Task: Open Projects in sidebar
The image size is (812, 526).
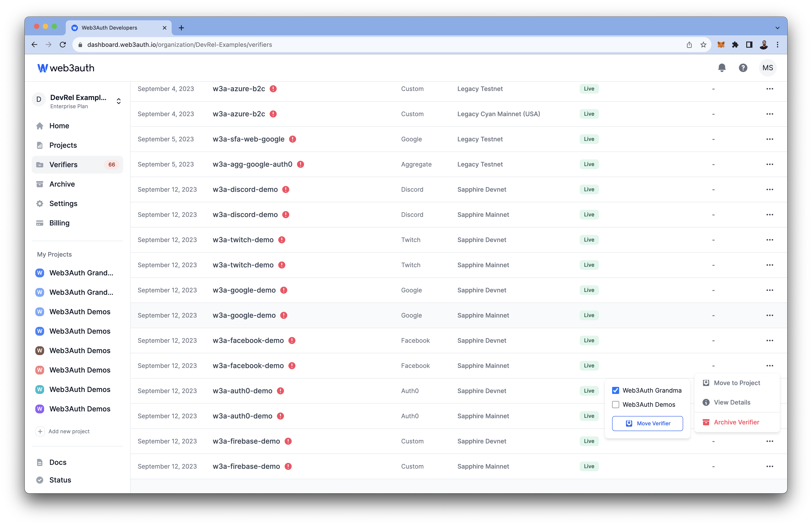Action: (77, 145)
